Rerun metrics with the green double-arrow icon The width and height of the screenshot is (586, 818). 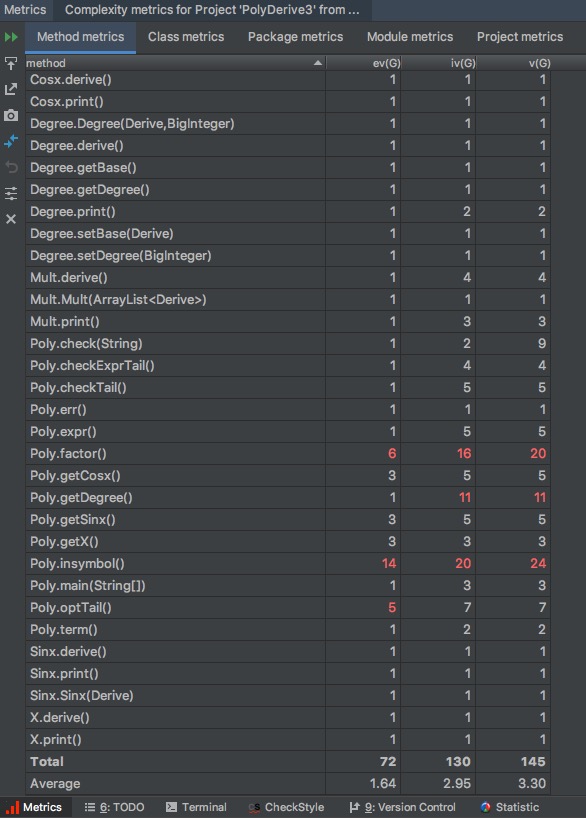pos(11,37)
